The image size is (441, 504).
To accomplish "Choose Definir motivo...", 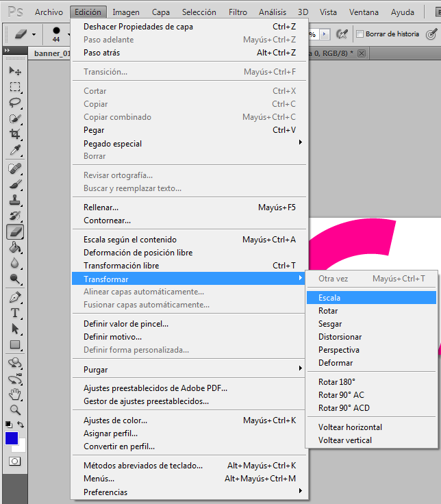I will 189,336.
